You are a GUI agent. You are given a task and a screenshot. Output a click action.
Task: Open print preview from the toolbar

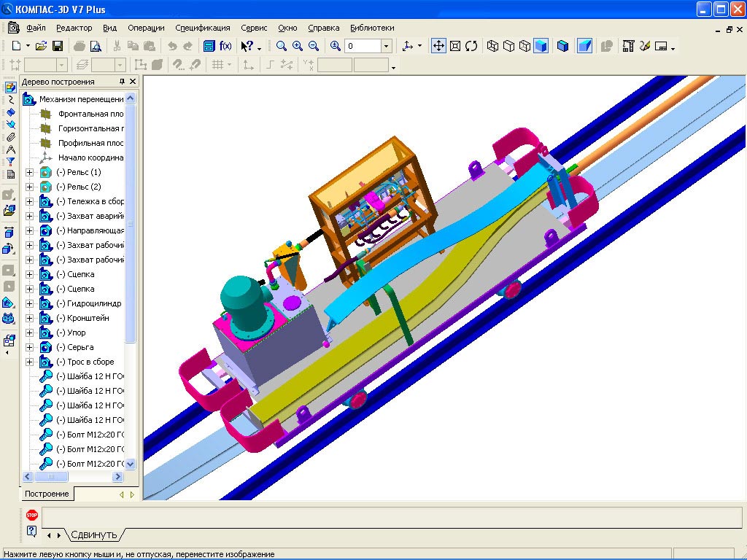coord(96,46)
